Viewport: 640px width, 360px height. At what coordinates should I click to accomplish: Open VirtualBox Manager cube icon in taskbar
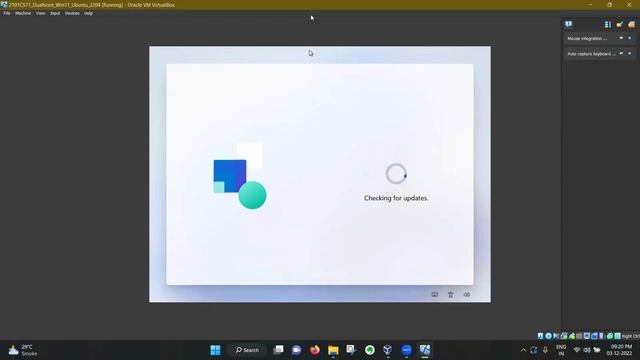tap(388, 350)
